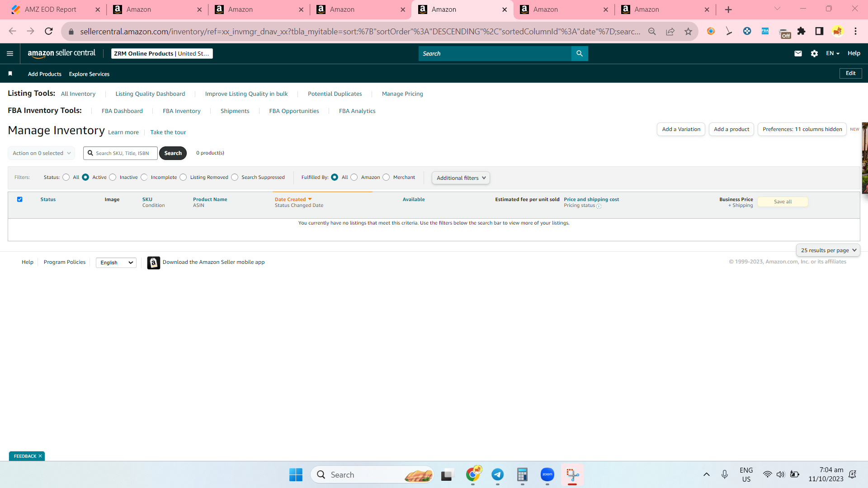Select Fulfilled By Amazon radio button
This screenshot has width=868, height=488.
click(x=354, y=177)
